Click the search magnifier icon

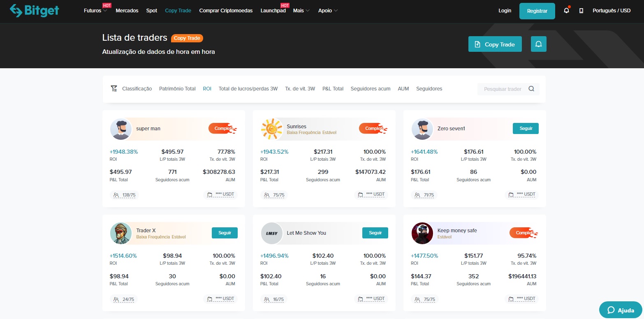click(x=531, y=89)
